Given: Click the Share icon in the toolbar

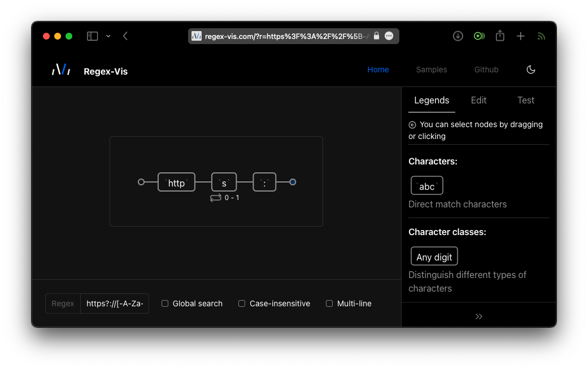Looking at the screenshot, I should pos(500,36).
